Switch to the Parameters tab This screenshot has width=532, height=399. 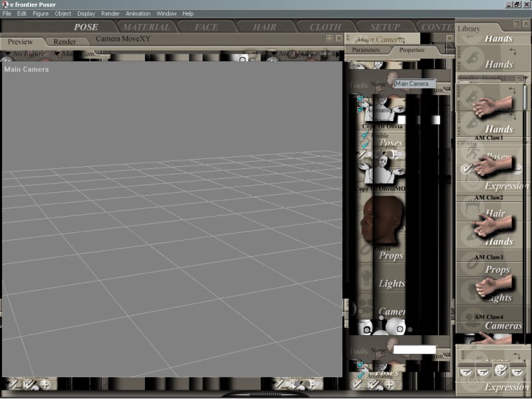point(366,50)
